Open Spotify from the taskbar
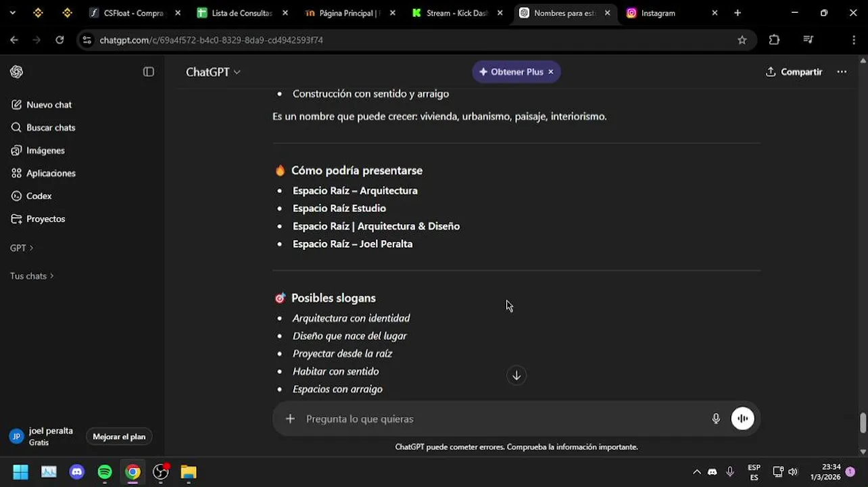This screenshot has height=487, width=868. pos(105,472)
